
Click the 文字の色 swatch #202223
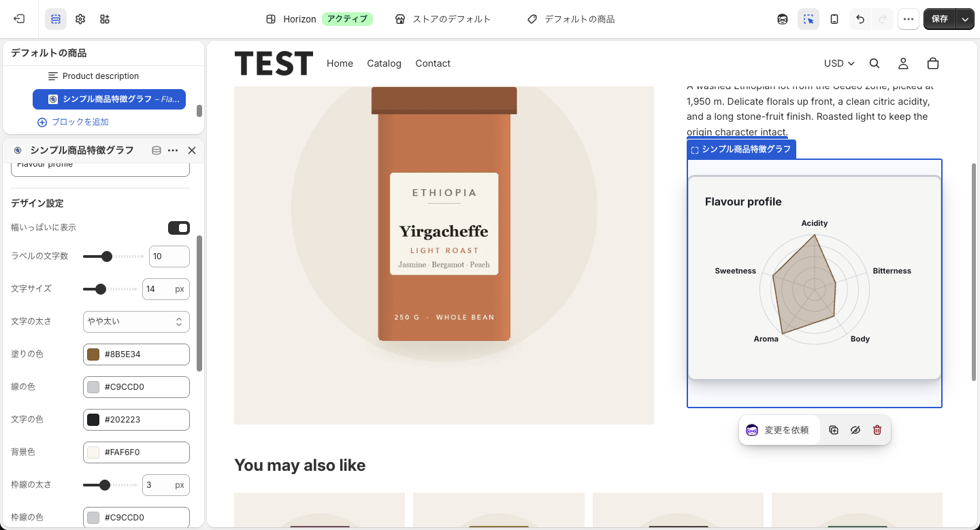coord(93,420)
